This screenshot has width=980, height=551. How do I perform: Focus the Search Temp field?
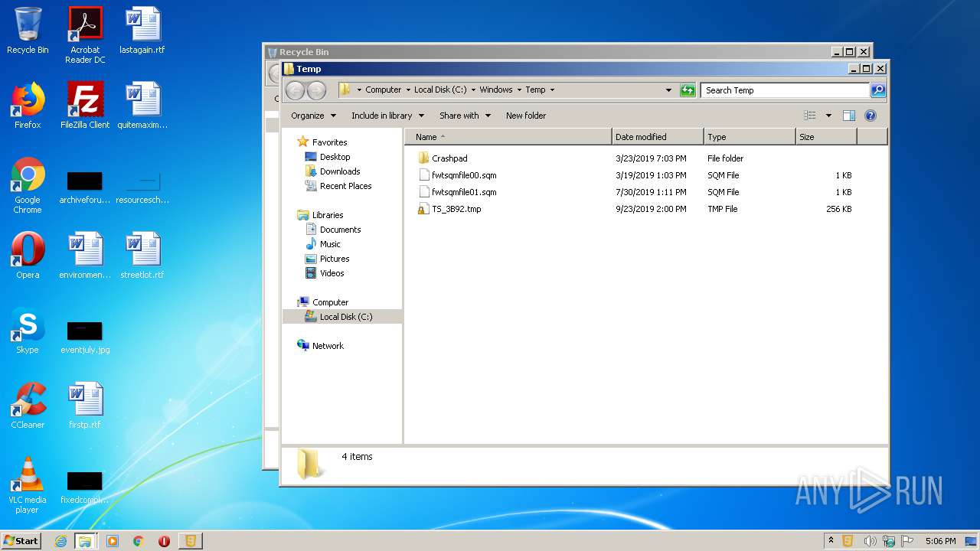786,90
